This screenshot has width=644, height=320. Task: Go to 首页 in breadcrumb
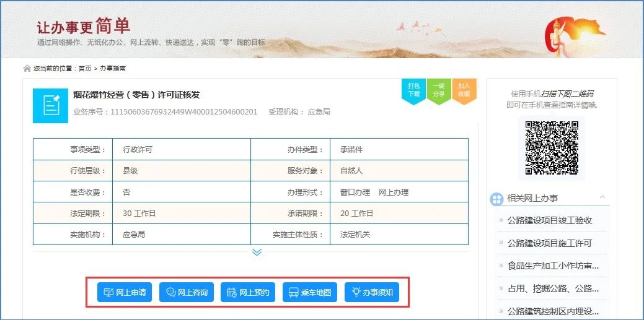click(85, 68)
